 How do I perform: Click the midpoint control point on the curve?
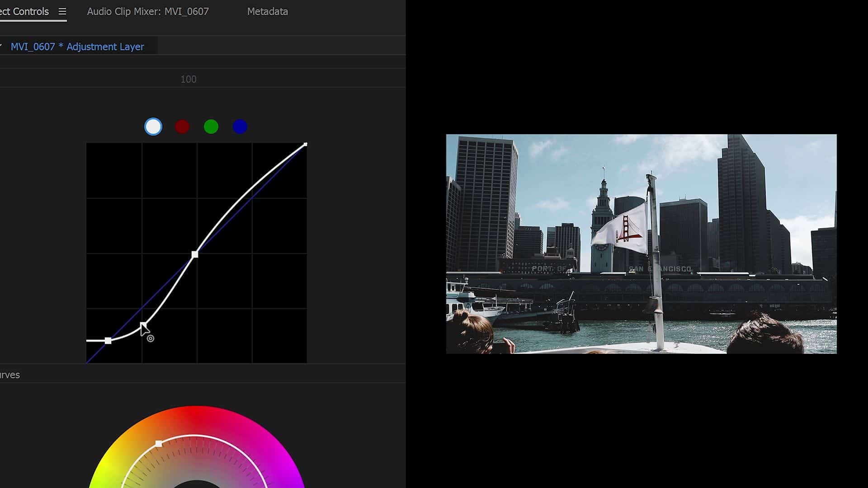195,254
